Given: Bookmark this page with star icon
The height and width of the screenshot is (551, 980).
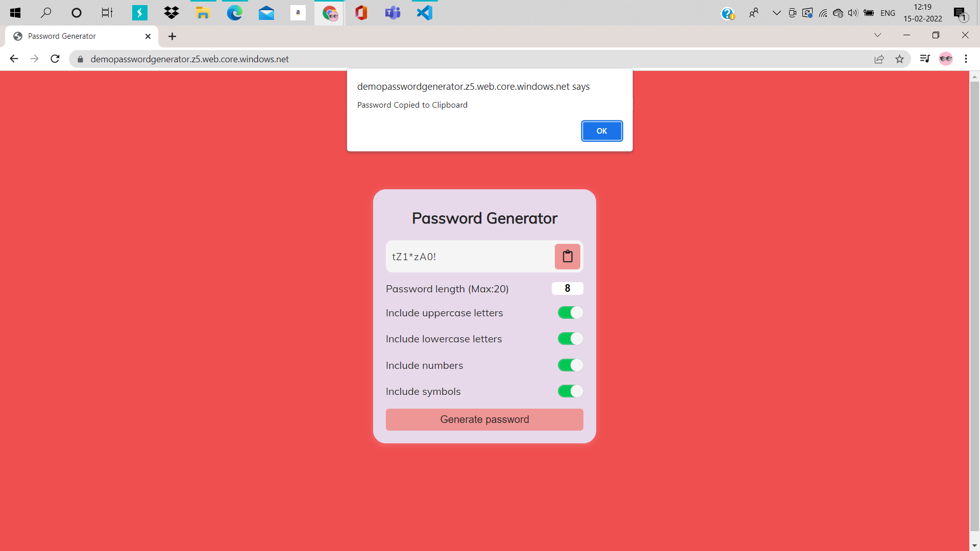Looking at the screenshot, I should (899, 59).
